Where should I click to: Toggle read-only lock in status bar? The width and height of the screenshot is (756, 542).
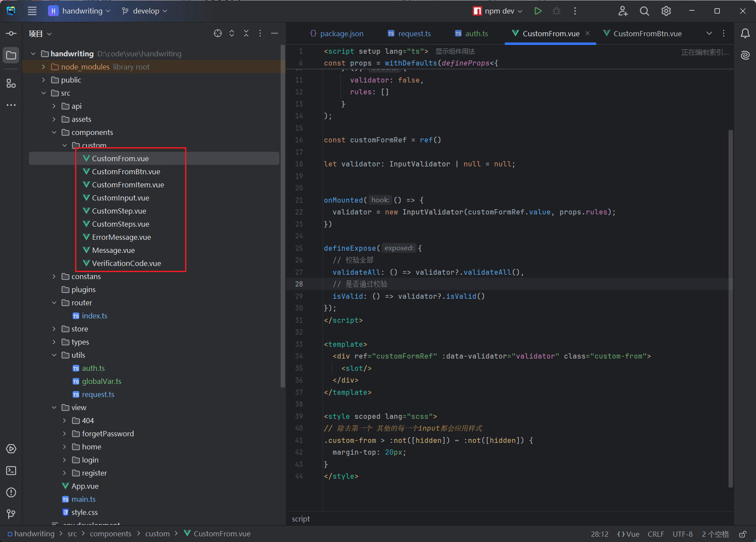click(742, 534)
